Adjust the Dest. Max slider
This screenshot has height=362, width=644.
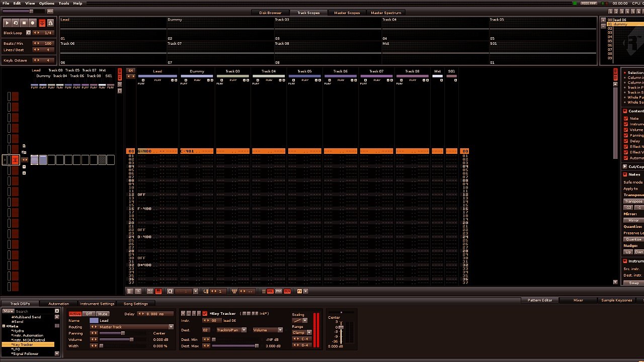tap(236, 346)
